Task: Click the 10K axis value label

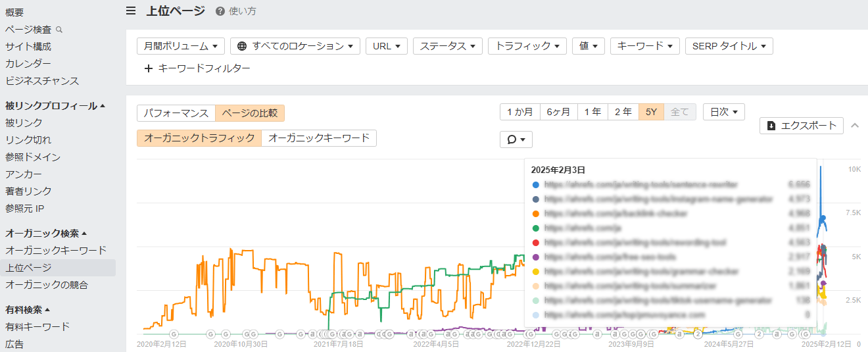Action: (854, 170)
